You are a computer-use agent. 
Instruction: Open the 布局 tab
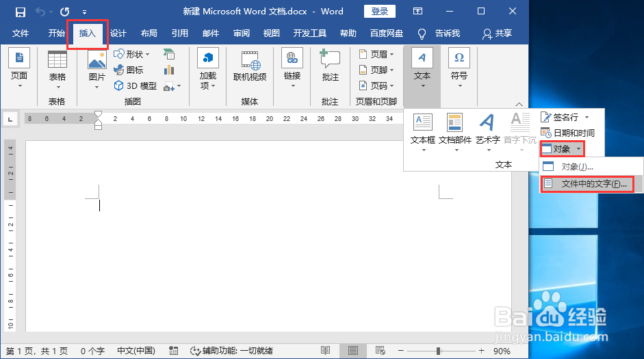pos(149,34)
